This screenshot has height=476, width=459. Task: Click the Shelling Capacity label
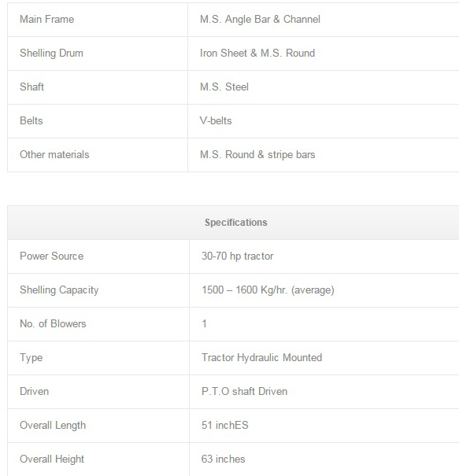(x=59, y=290)
